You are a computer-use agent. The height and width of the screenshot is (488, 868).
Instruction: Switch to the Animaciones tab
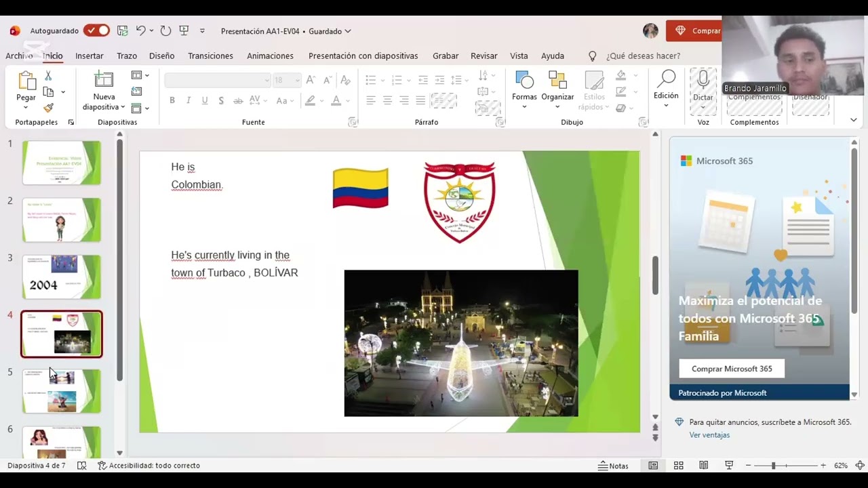pyautogui.click(x=270, y=56)
